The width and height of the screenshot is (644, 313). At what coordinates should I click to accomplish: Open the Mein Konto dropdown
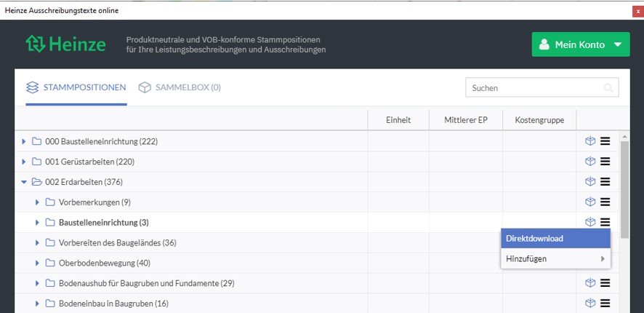[580, 44]
